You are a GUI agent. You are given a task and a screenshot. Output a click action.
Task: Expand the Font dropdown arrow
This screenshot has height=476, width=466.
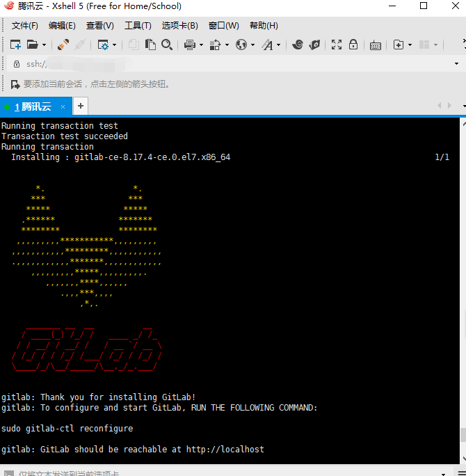pyautogui.click(x=278, y=45)
